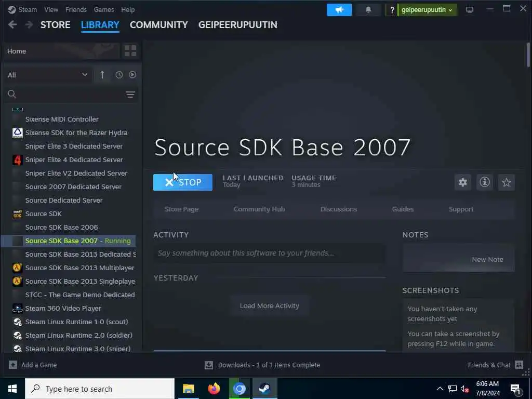Open the notifications bell
This screenshot has height=399, width=532.
(368, 10)
